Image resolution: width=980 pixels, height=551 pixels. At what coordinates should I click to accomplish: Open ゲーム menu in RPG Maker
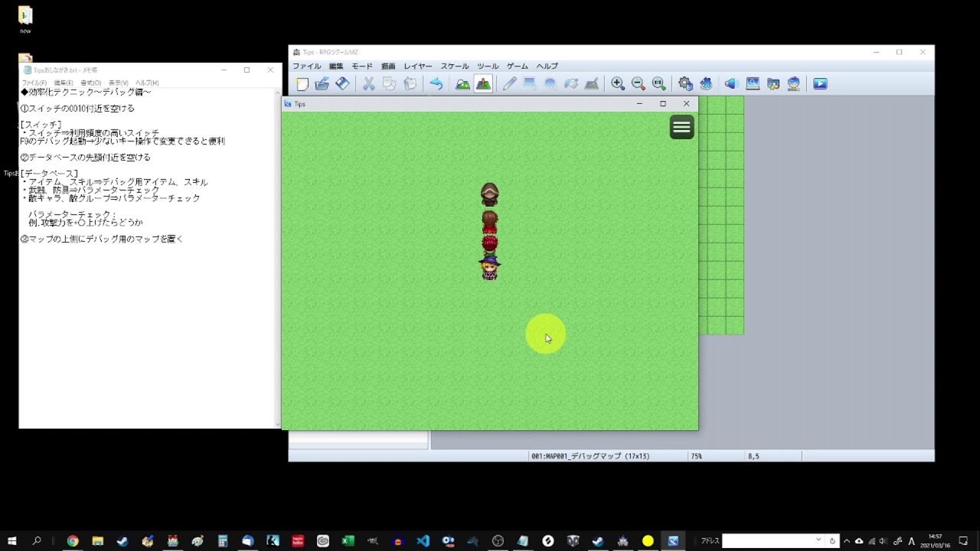click(518, 67)
